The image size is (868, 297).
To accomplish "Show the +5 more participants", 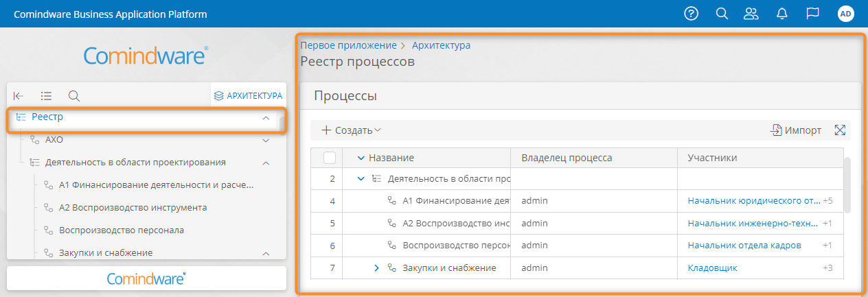I will 827,201.
